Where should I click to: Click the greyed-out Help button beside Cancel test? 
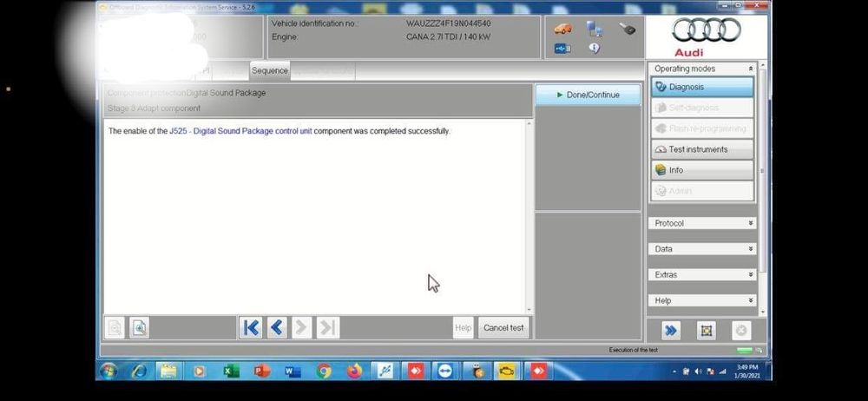pyautogui.click(x=463, y=328)
